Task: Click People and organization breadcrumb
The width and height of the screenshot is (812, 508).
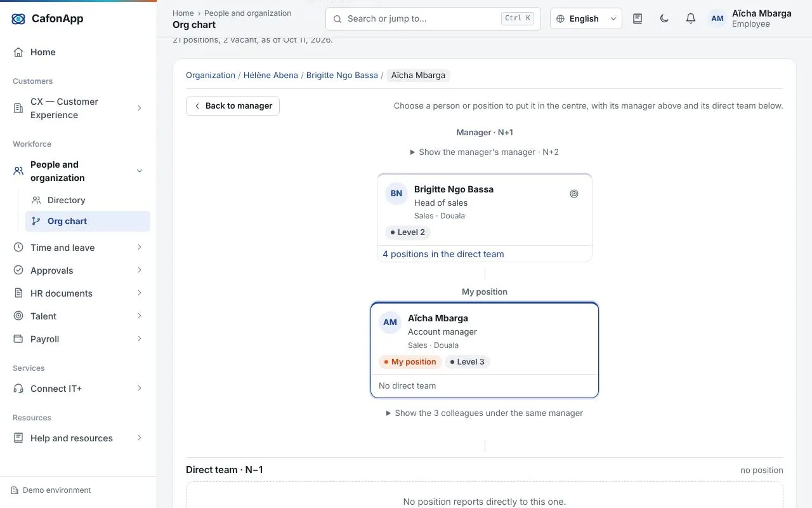Action: tap(247, 13)
